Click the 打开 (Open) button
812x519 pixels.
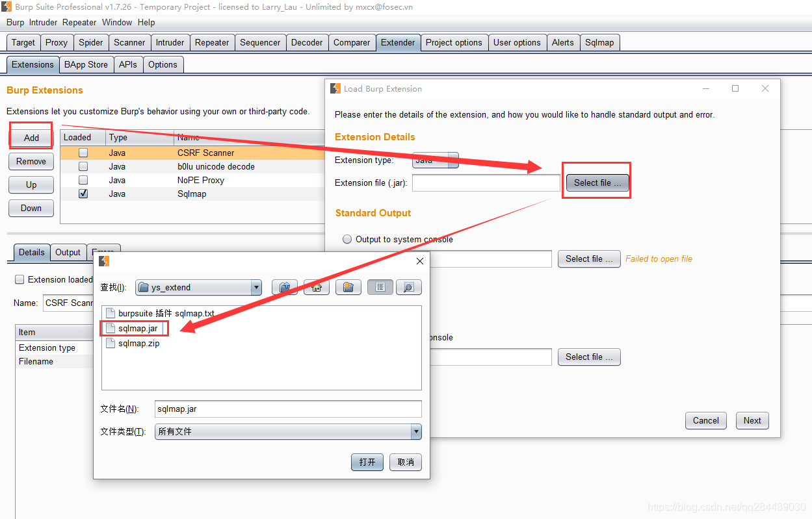[x=367, y=462]
